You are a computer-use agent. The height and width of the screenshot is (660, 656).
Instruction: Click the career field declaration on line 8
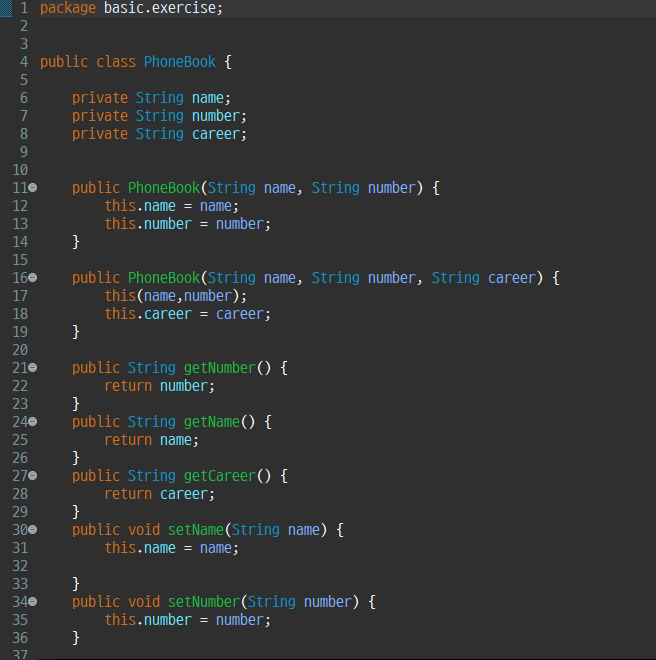point(216,134)
